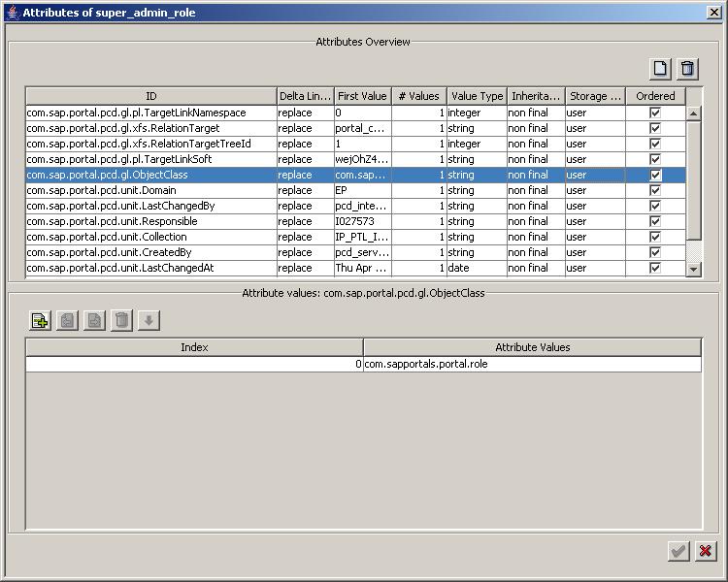Toggle Ordered checkbox for unit.LastChangedAt row

(655, 268)
